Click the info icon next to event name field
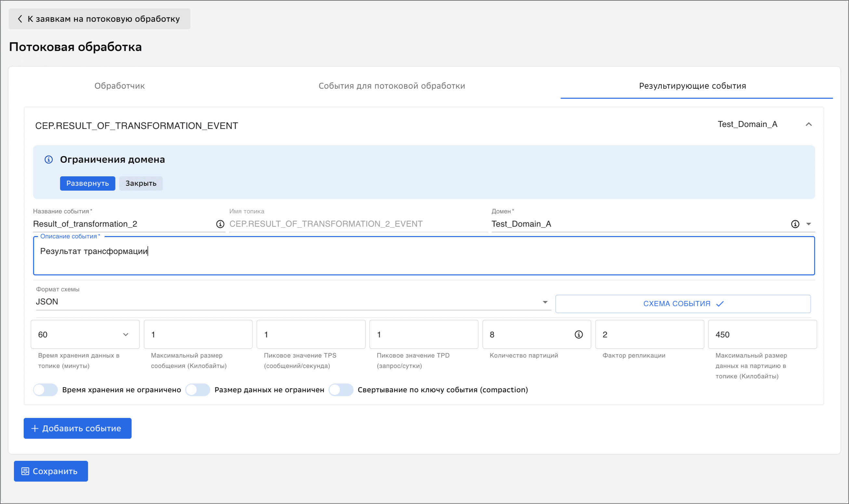849x504 pixels. click(x=220, y=224)
